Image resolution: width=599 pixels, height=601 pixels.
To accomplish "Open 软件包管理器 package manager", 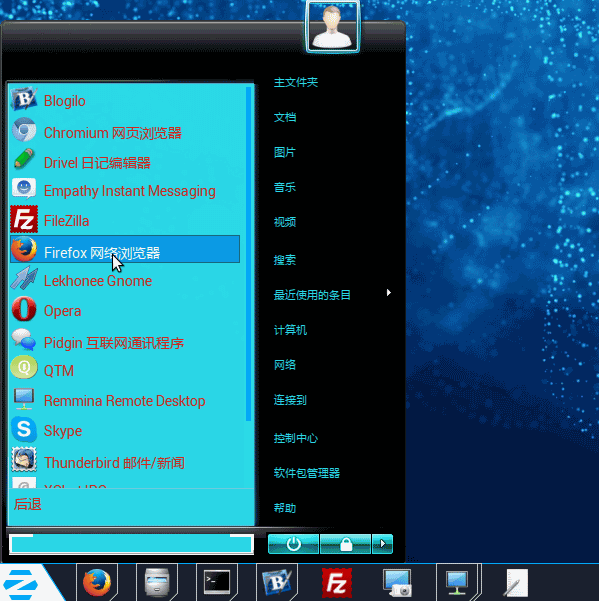I will pyautogui.click(x=307, y=473).
